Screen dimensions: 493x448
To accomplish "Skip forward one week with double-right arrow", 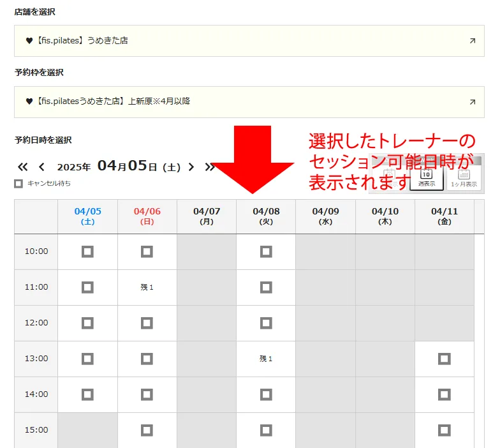I will point(209,167).
